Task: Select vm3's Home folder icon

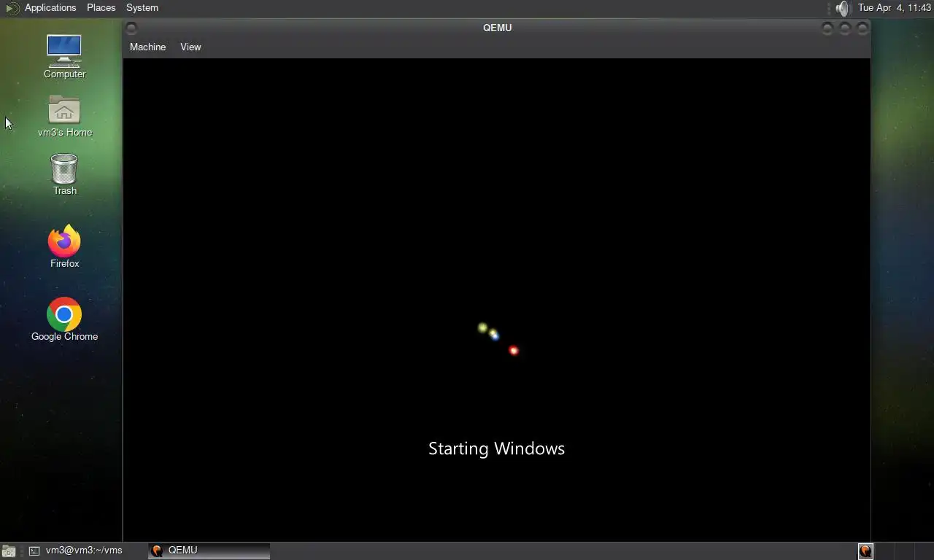Action: [x=64, y=116]
